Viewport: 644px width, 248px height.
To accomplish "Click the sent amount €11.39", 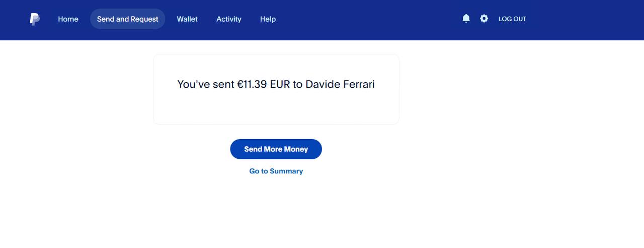I will [x=252, y=84].
